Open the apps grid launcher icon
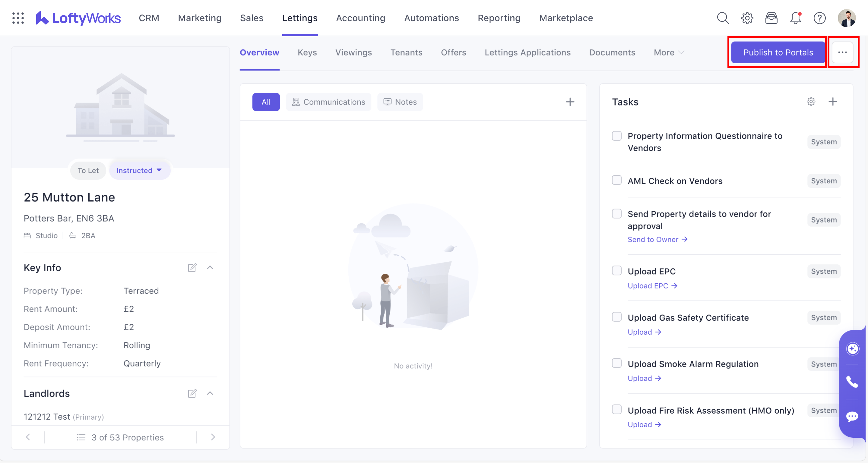The image size is (868, 463). pos(18,18)
